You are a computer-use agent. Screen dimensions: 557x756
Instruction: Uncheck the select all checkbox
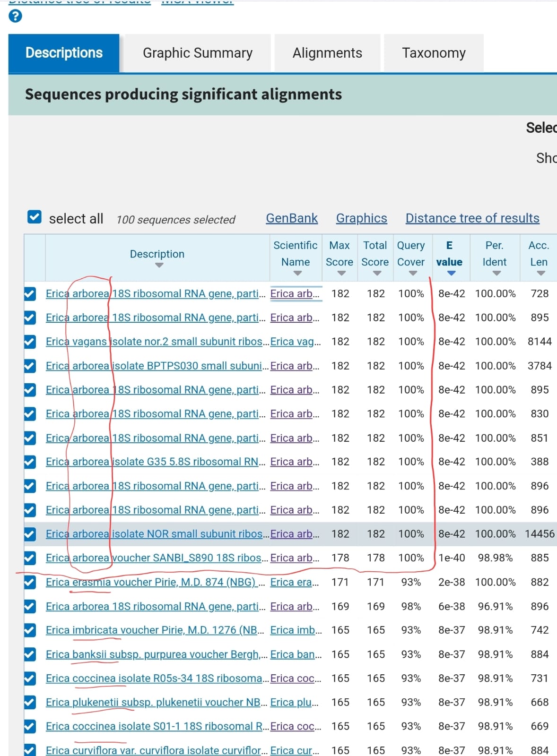(35, 217)
